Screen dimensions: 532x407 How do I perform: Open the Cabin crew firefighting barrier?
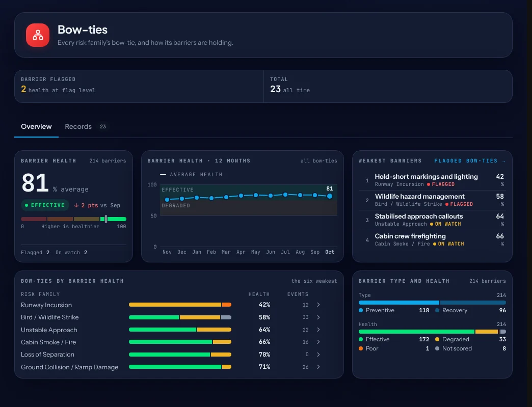click(x=432, y=239)
